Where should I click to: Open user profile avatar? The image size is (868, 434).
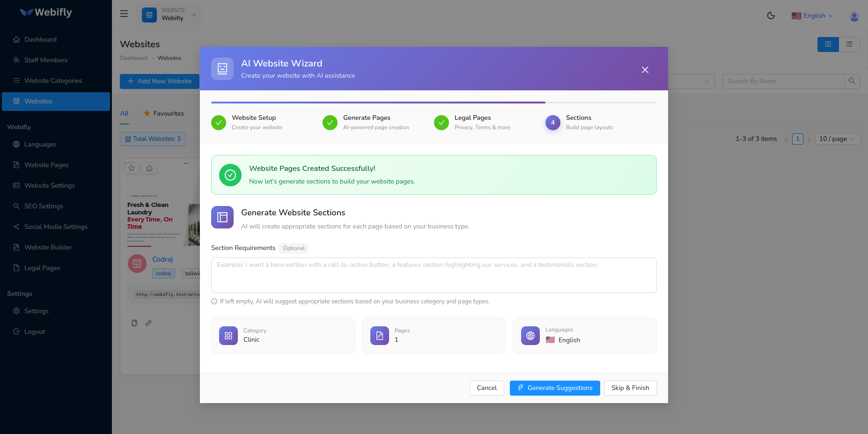click(x=854, y=16)
